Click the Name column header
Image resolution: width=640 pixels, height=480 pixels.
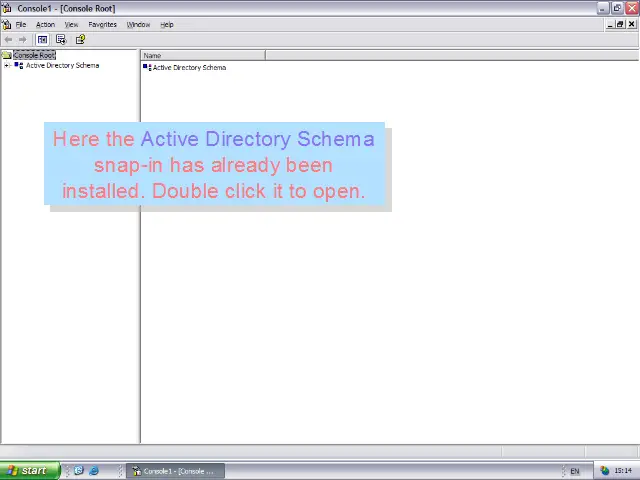[202, 55]
